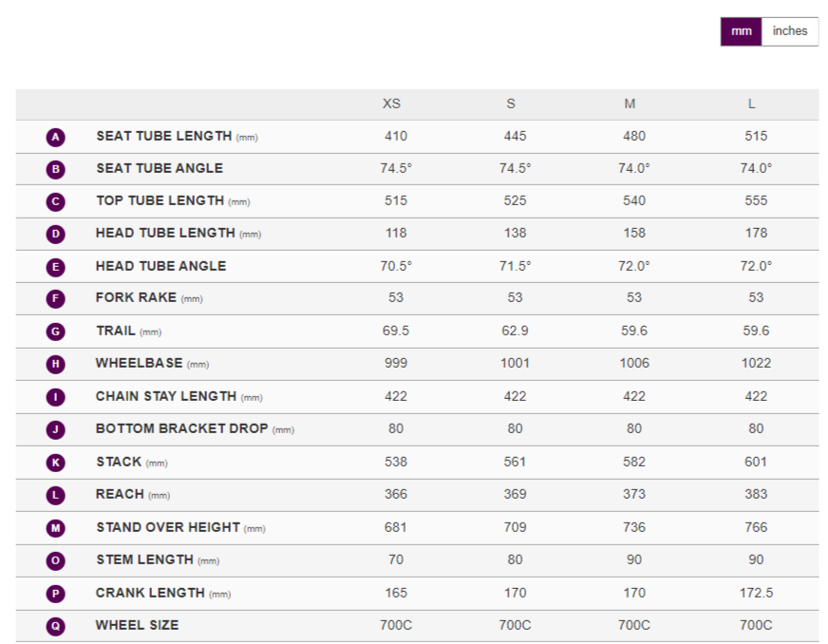The image size is (828, 644).
Task: Switch units to inches
Action: [x=789, y=31]
